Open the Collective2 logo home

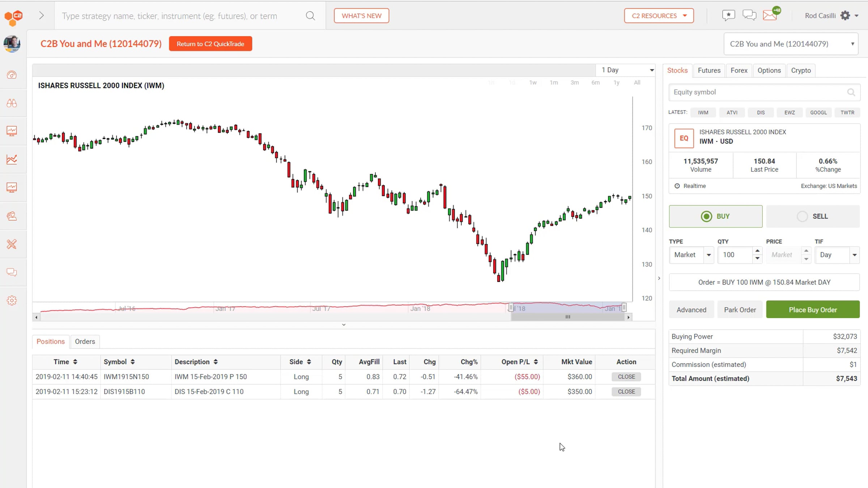13,17
